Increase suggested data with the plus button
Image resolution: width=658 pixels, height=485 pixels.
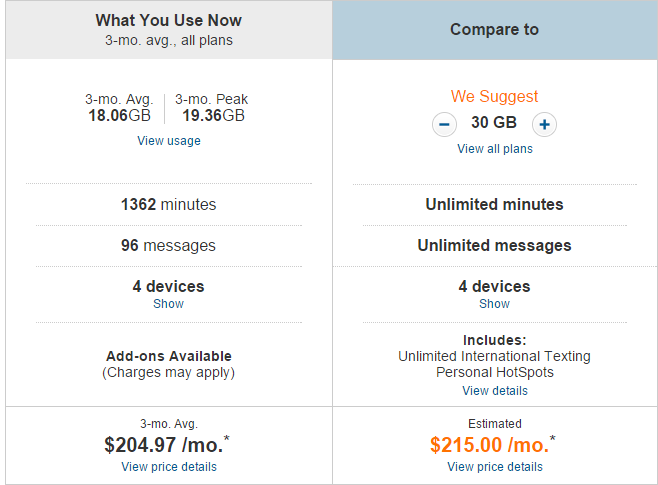click(544, 124)
